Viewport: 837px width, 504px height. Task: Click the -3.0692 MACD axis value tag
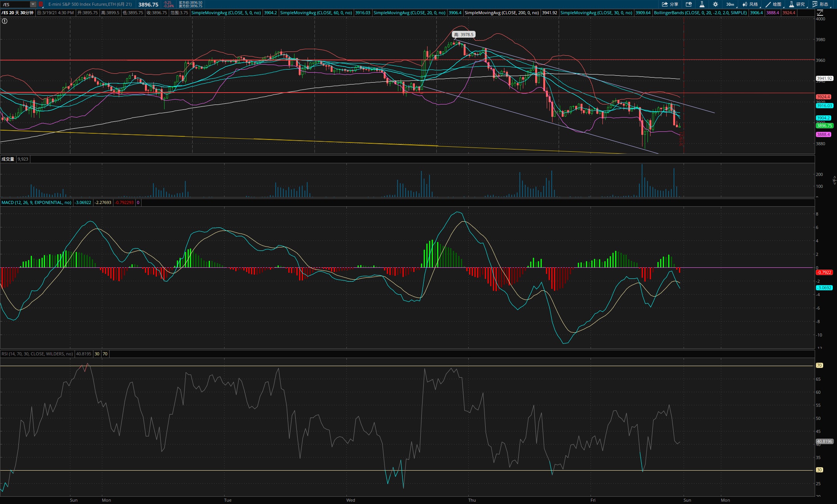[x=824, y=288]
